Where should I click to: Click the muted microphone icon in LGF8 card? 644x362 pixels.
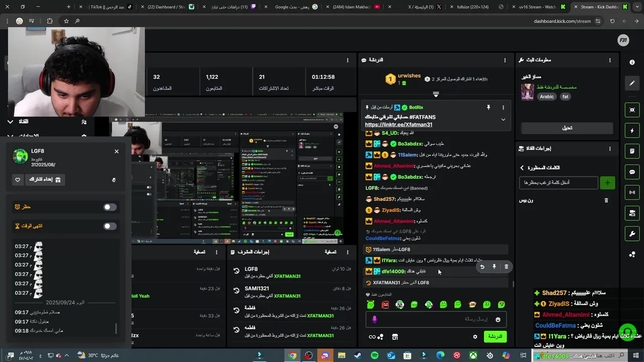click(x=114, y=179)
